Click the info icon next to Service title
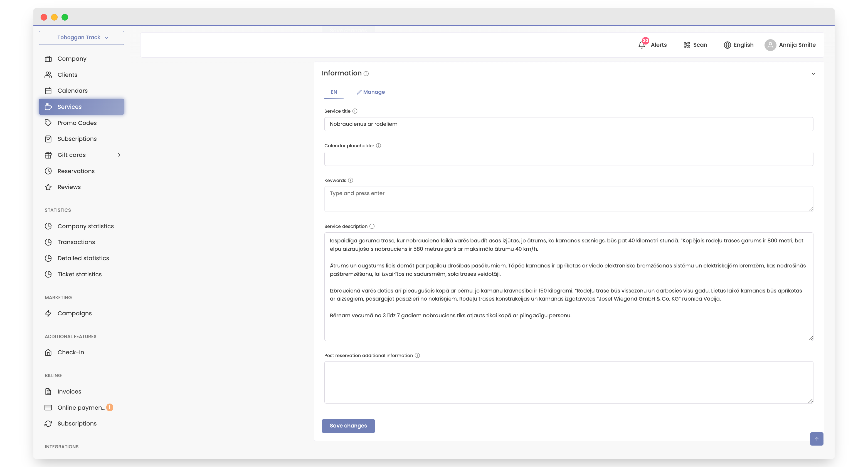Viewport: 868px width, 467px height. pos(355,111)
